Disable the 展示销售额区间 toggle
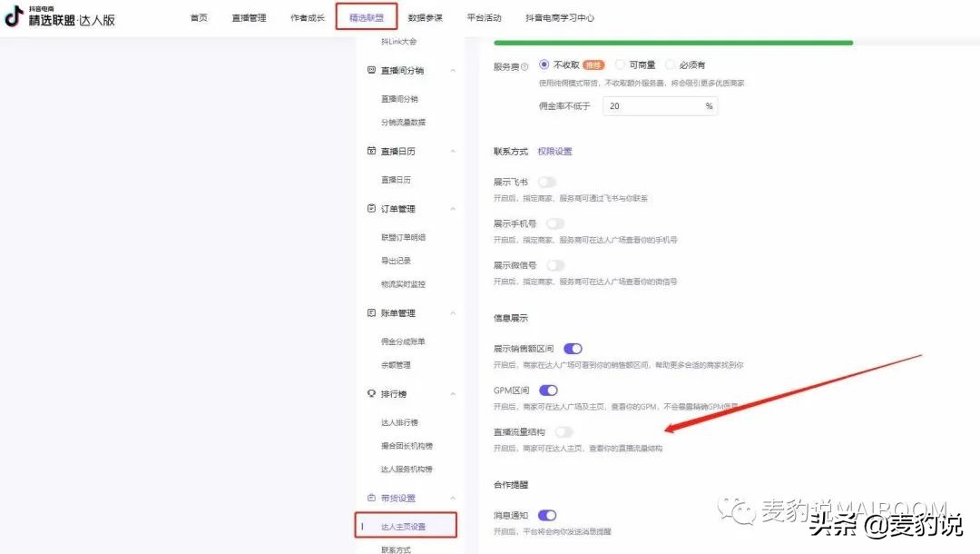 tap(573, 348)
